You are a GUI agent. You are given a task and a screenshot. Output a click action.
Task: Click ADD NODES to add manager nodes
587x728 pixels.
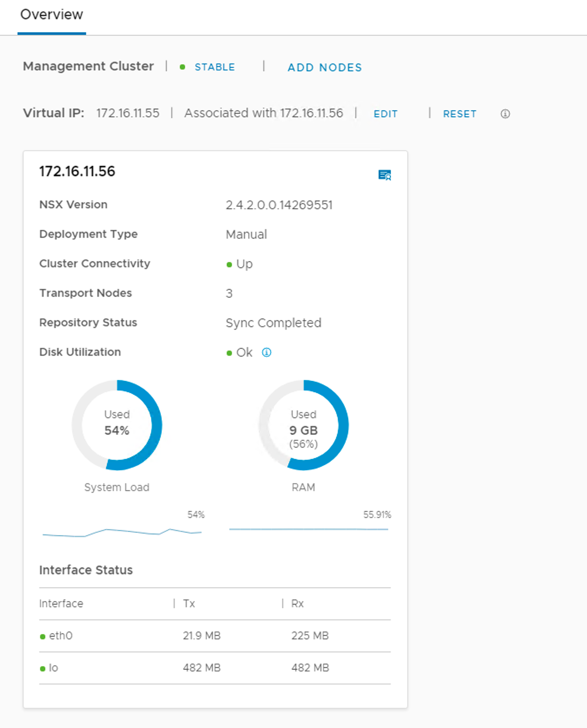pos(324,67)
